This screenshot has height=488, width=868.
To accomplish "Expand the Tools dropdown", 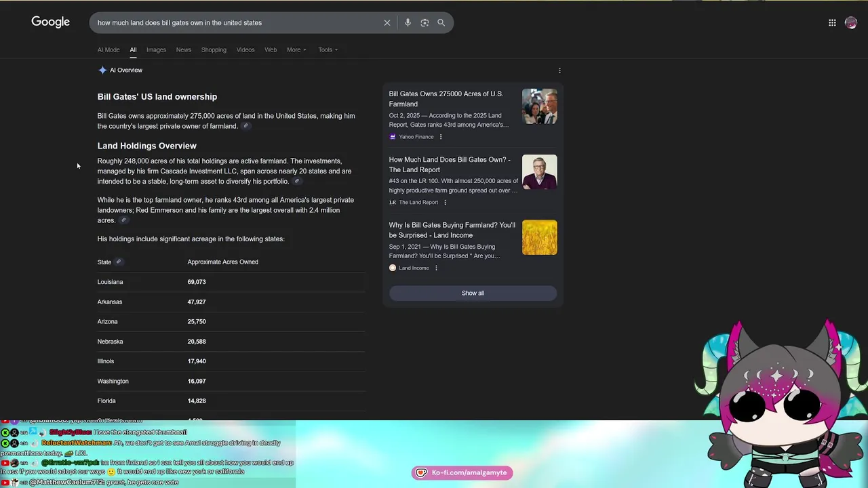I will [x=328, y=49].
